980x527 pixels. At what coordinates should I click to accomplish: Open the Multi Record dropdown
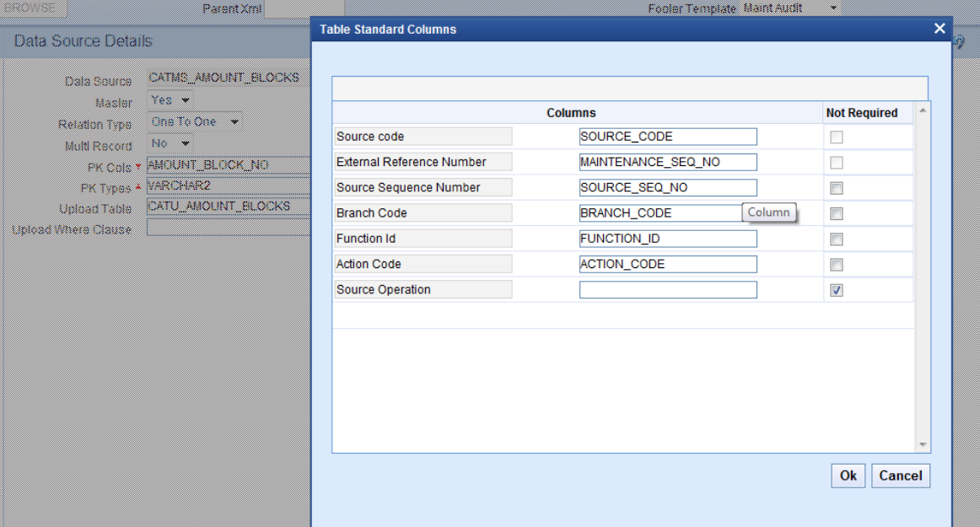coord(170,143)
